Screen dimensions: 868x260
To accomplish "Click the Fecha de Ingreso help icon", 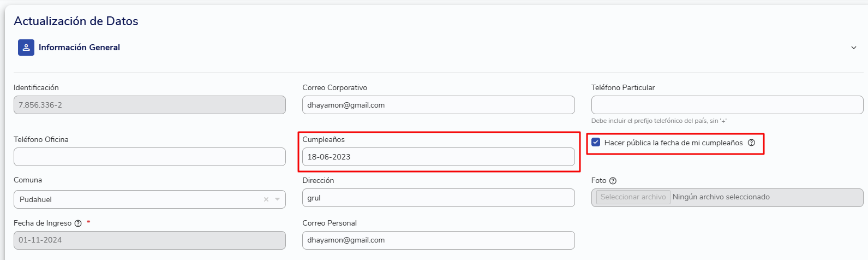I will click(x=78, y=223).
